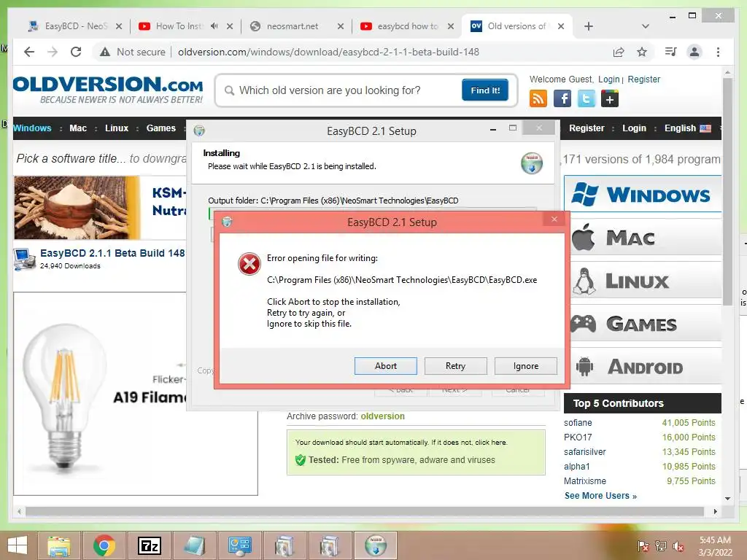Click the EasyBCD 2.1.1 Beta Build 148 title
The width and height of the screenshot is (747, 560).
(112, 253)
